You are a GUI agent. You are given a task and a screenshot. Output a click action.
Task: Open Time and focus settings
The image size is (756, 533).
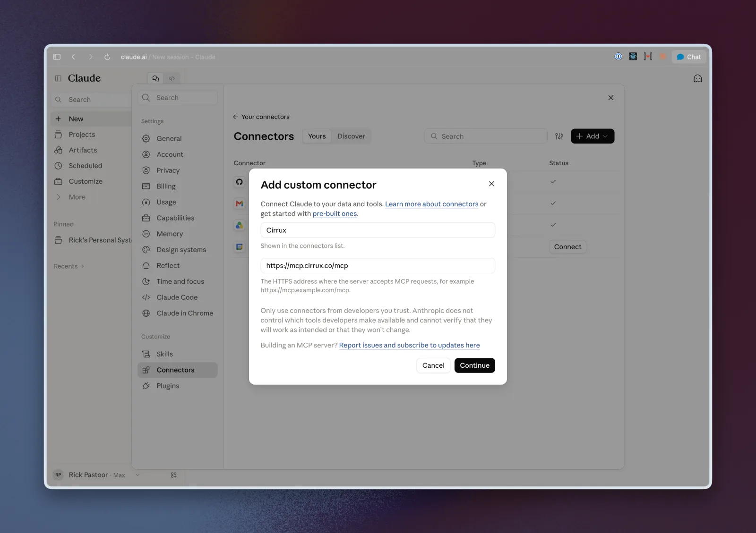point(178,281)
